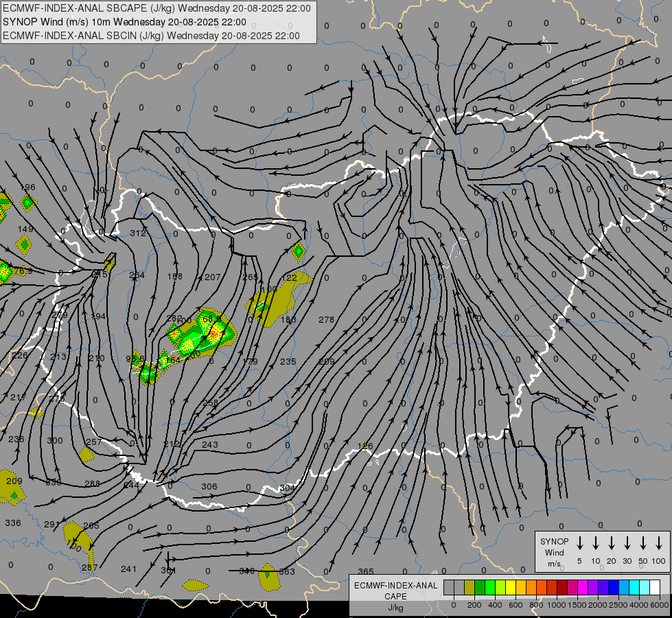The width and height of the screenshot is (672, 618).
Task: Select the white legend swatch
Action: tap(654, 587)
